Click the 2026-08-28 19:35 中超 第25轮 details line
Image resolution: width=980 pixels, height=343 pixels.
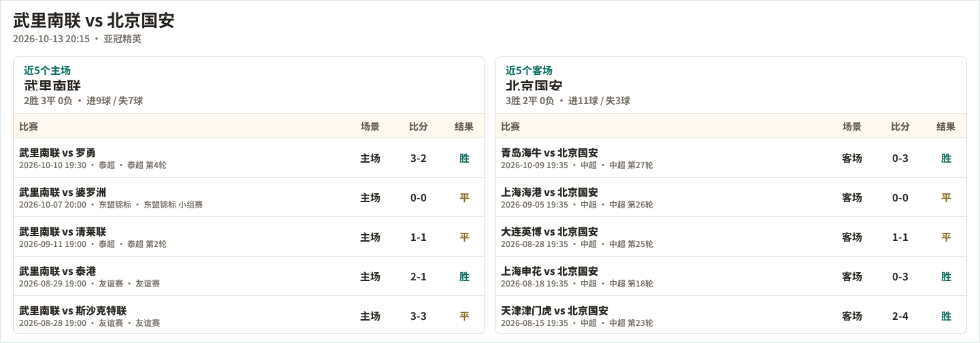coord(577,244)
